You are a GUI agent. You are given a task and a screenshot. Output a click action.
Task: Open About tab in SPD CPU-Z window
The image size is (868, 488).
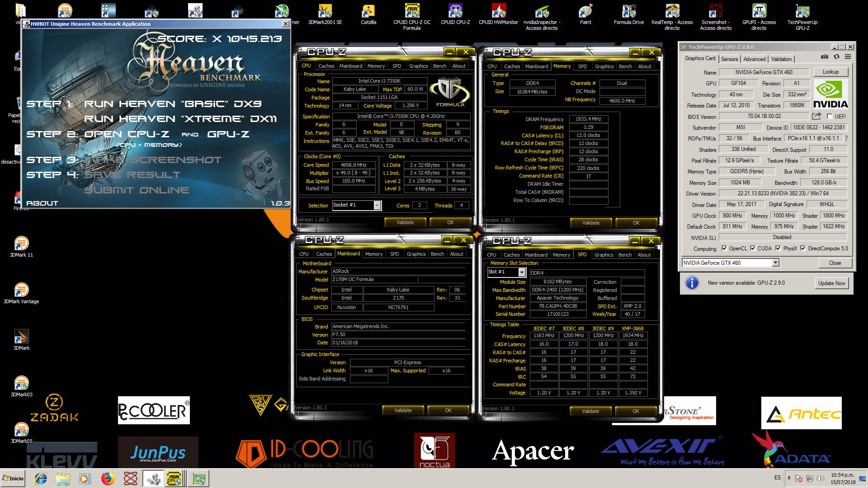pos(644,255)
